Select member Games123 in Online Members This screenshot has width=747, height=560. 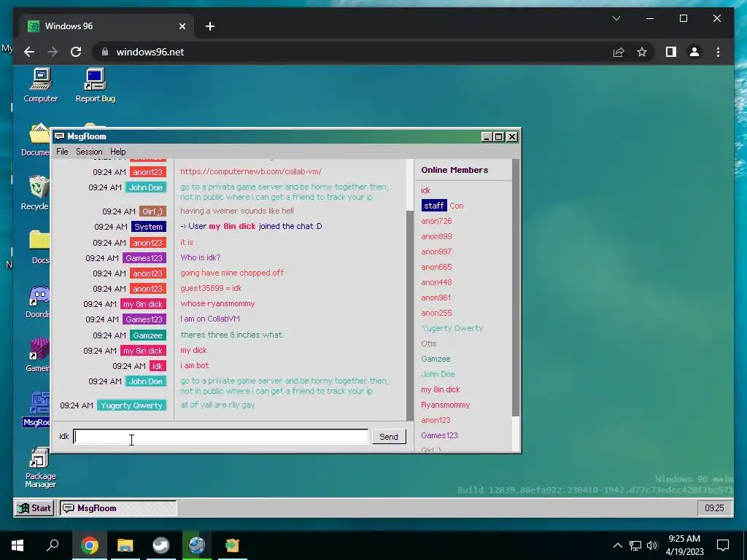[x=439, y=435]
